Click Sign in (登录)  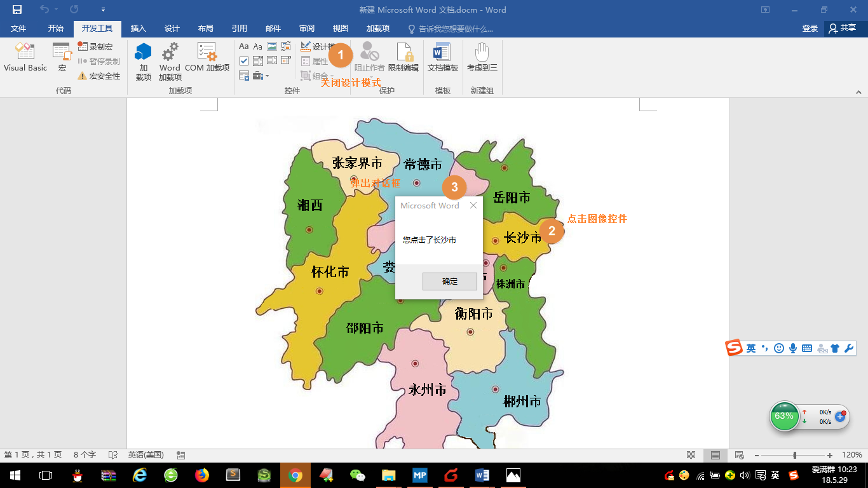pyautogui.click(x=810, y=29)
